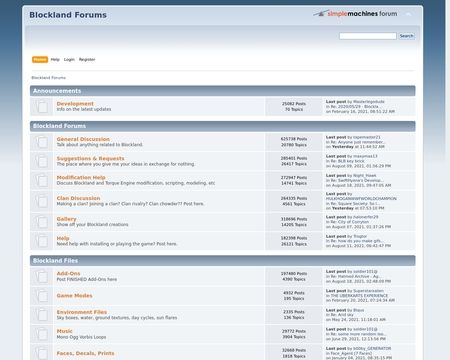Click 'Post FINISHED Add-Ons here' description
This screenshot has height=360, width=450.
(87, 279)
